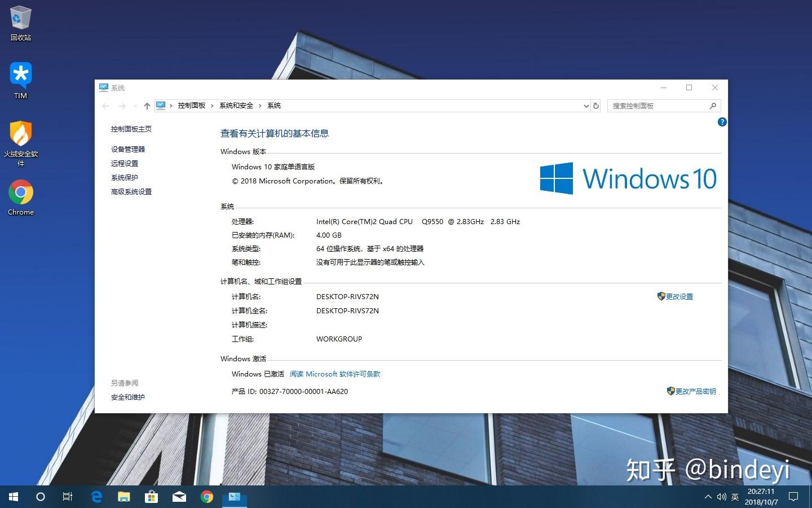This screenshot has width=812, height=508.
Task: Show hidden system tray icons
Action: pos(708,497)
